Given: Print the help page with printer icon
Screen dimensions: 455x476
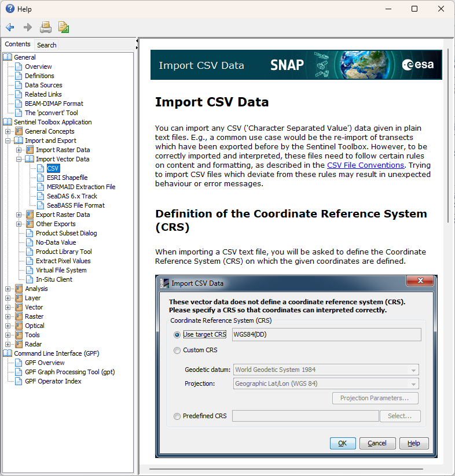Looking at the screenshot, I should pyautogui.click(x=46, y=27).
